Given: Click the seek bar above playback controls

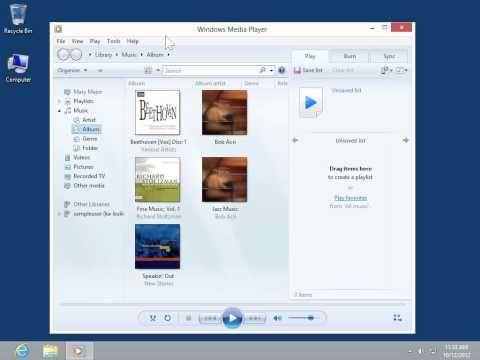Looking at the screenshot, I should (x=232, y=304).
